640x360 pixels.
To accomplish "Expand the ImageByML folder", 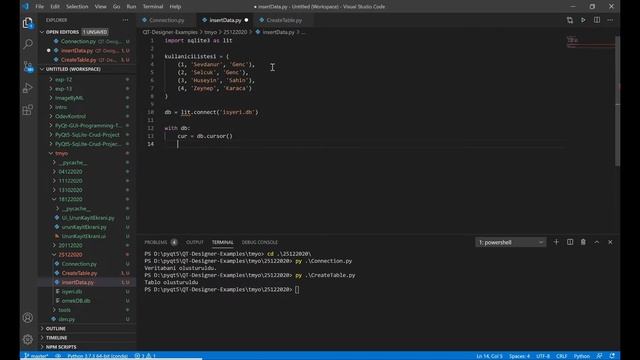I will (x=87, y=98).
